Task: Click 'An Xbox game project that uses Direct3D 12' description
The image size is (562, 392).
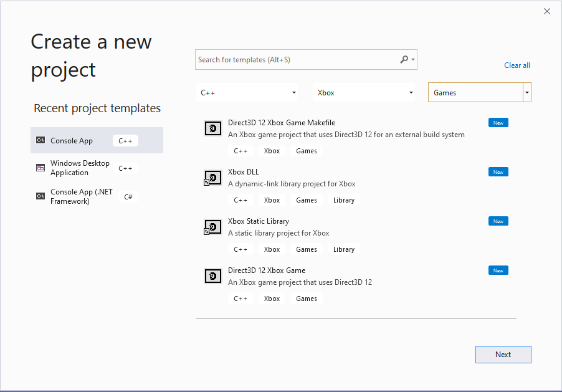Action: point(300,282)
